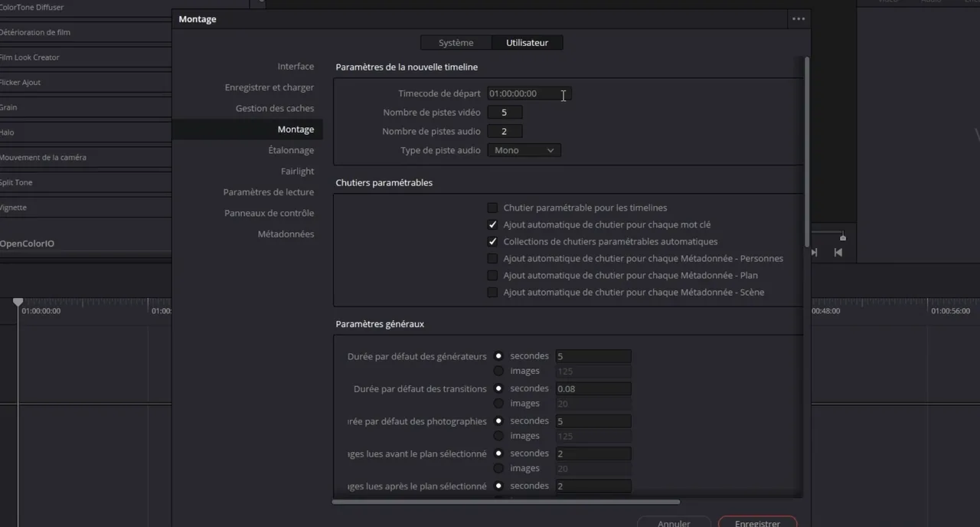This screenshot has width=980, height=527.
Task: Uncheck Ajout automatique de chutier pour chaque mot clé
Action: coord(492,224)
